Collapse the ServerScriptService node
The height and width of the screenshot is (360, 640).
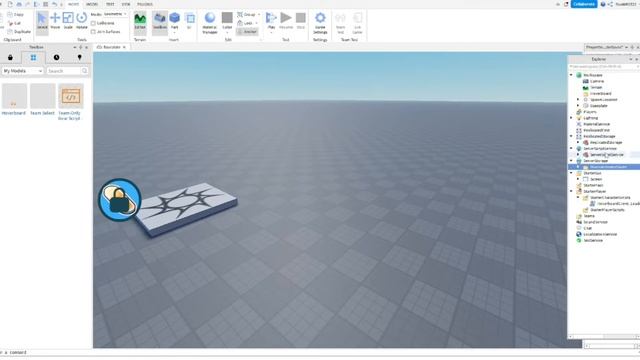[571, 149]
